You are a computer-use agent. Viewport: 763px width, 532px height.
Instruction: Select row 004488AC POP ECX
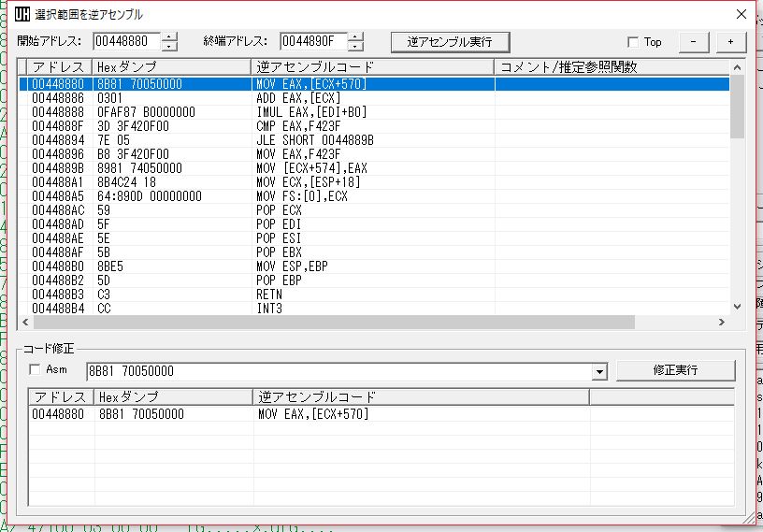click(374, 210)
